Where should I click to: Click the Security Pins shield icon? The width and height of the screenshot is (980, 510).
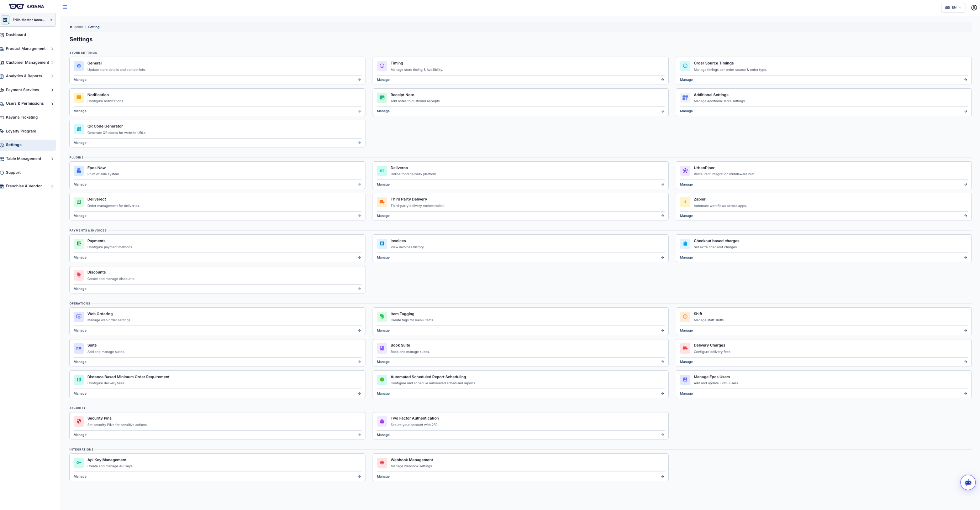(x=79, y=421)
